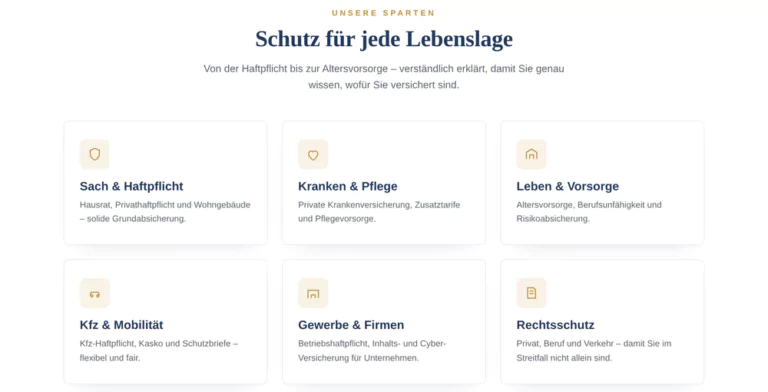The image size is (768, 392).
Task: Open the Kfz & Mobilität heading
Action: coord(121,325)
